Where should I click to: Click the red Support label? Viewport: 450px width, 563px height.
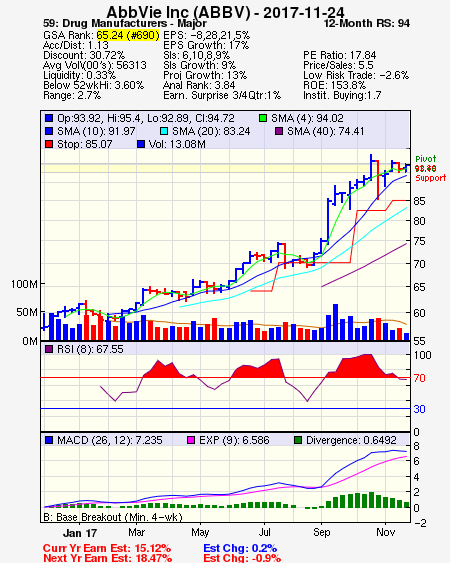coord(431,178)
